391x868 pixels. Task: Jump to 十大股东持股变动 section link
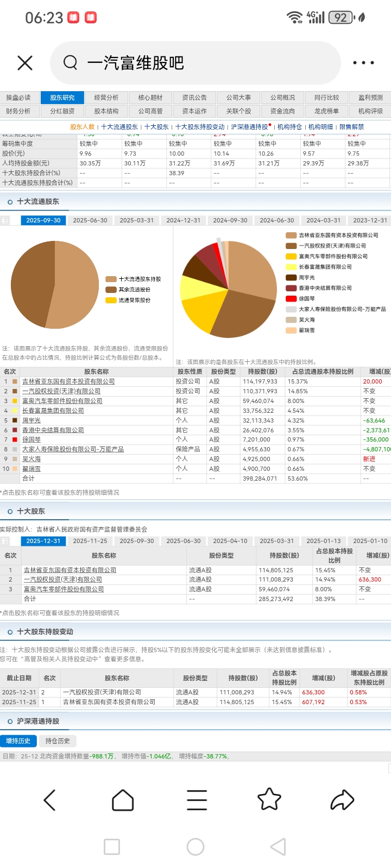tap(200, 127)
